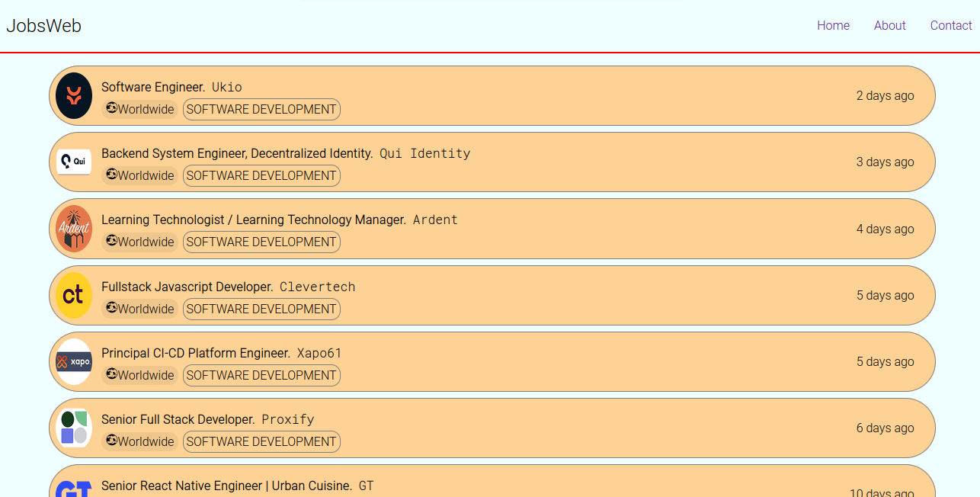Click the Proxify company logo
This screenshot has width=980, height=497.
pyautogui.click(x=74, y=428)
